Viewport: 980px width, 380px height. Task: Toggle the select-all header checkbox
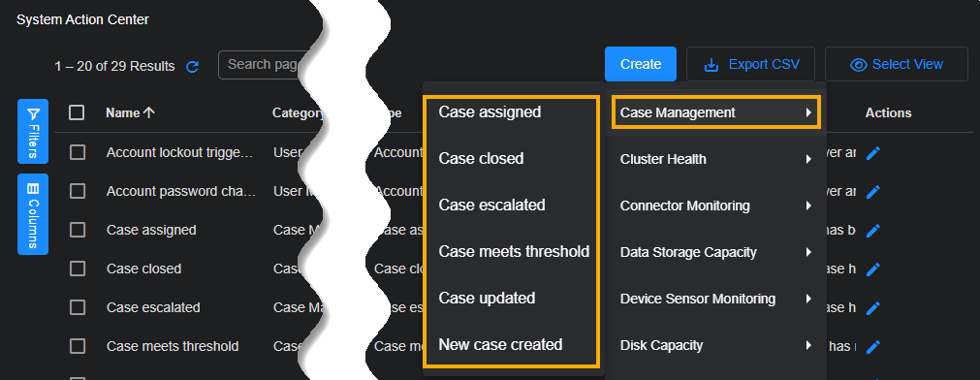[x=77, y=112]
